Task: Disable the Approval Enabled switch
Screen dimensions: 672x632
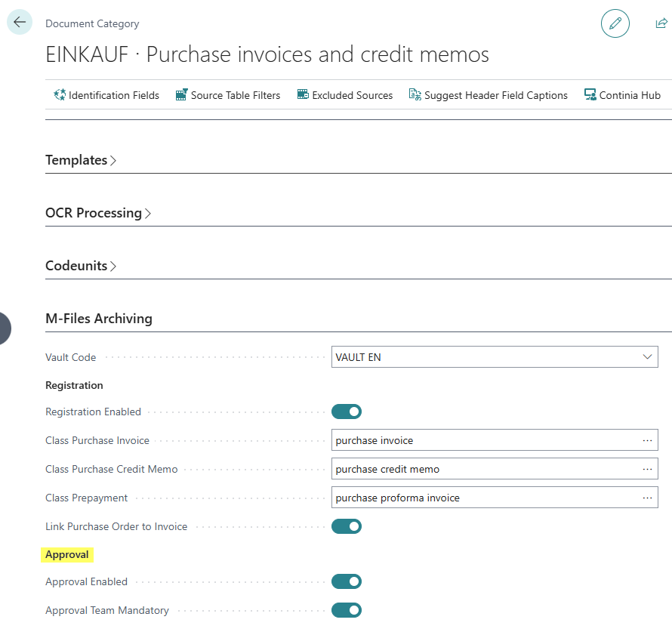Action: 347,581
